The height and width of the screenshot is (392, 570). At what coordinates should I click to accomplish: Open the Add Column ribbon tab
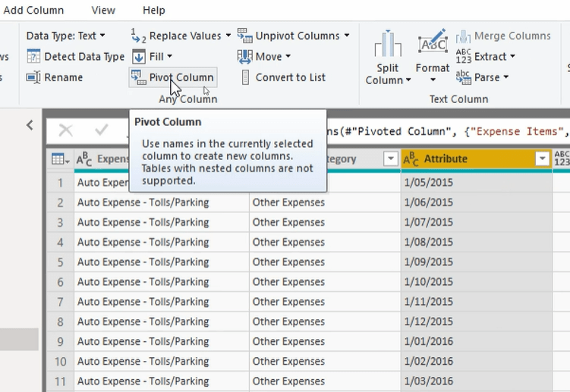33,10
